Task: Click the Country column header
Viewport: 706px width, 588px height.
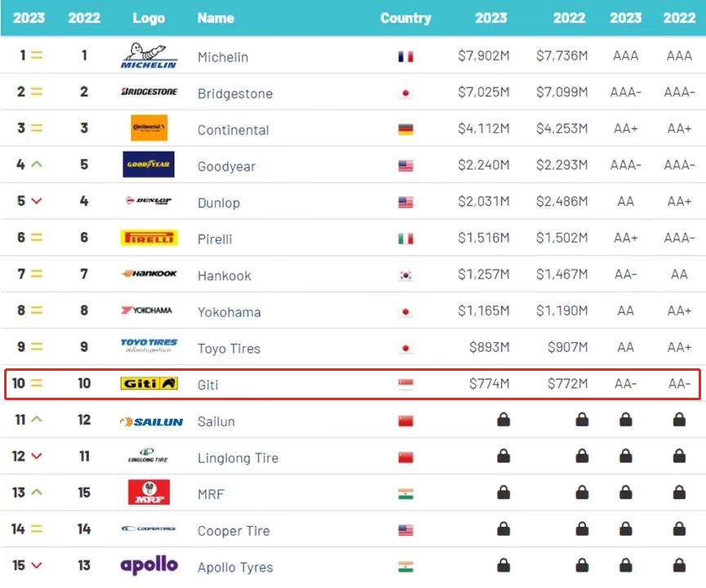Action: 405,18
